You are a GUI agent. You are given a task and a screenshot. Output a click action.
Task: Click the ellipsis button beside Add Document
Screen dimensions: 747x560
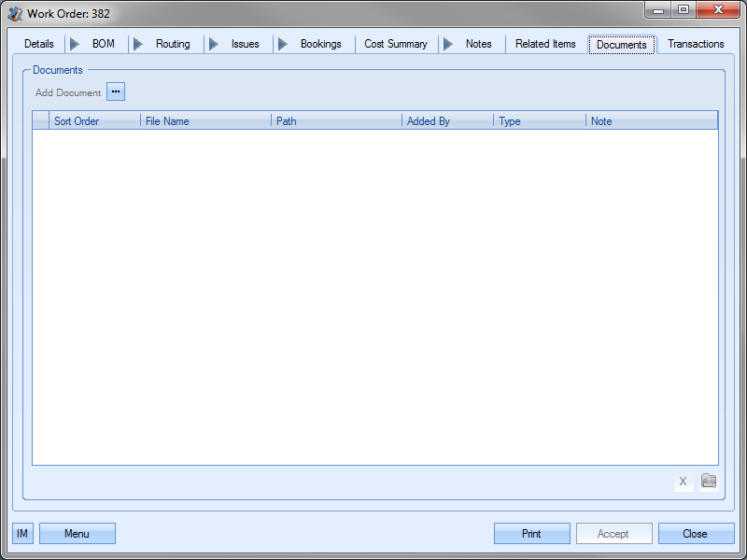coord(115,91)
